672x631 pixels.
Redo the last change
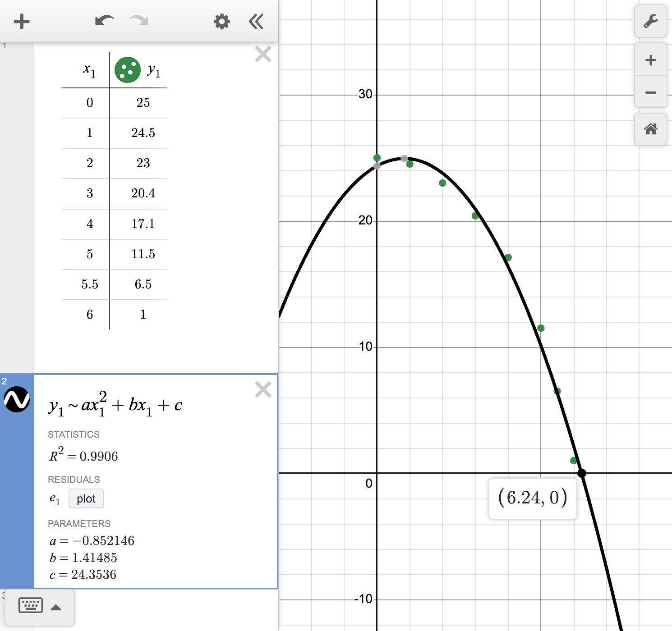point(138,20)
